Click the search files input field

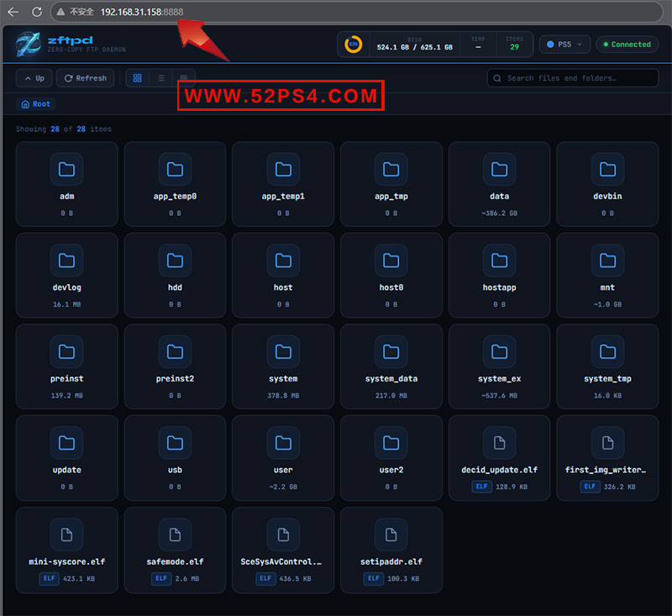click(x=573, y=78)
